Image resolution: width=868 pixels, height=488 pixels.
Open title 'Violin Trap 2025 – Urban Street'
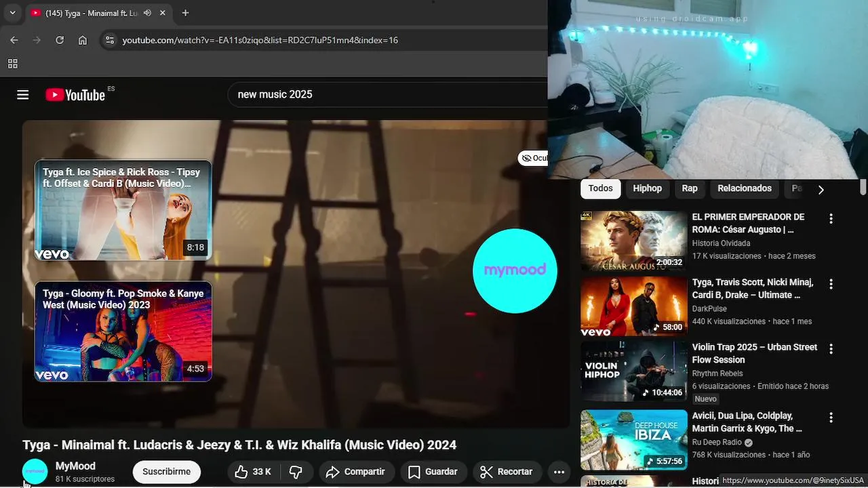pos(754,353)
